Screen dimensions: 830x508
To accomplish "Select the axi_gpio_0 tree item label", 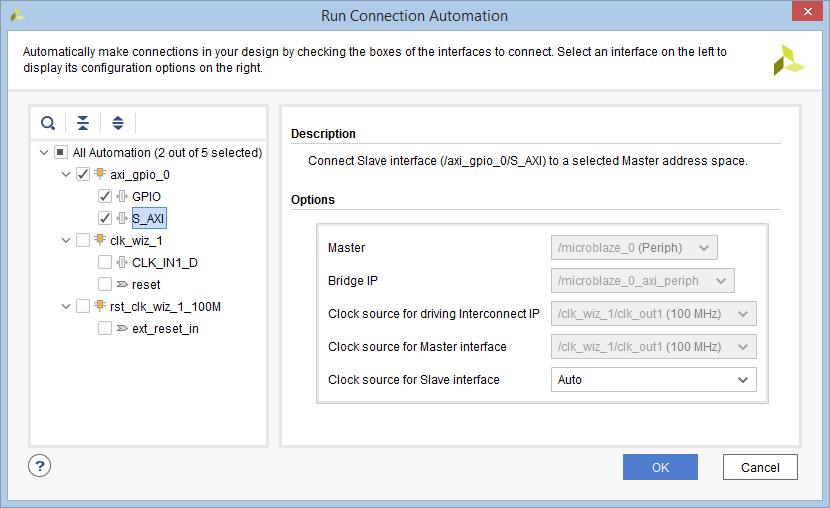I will coord(140,175).
